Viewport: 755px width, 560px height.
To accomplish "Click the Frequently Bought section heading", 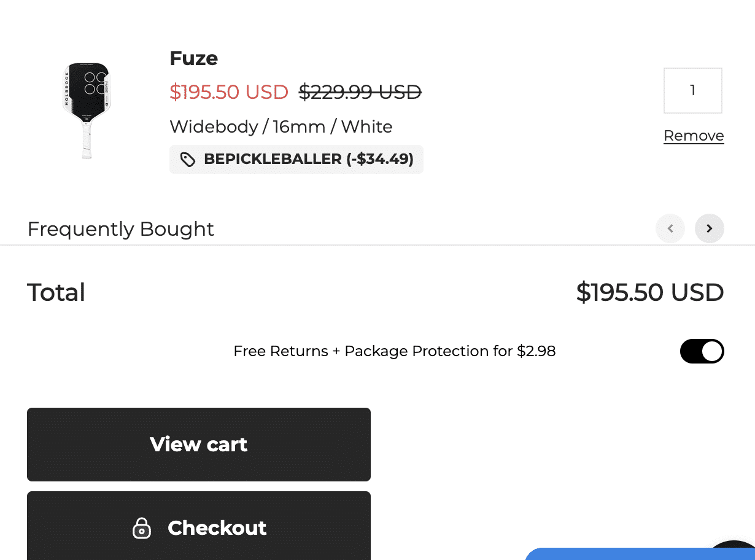I will [121, 229].
